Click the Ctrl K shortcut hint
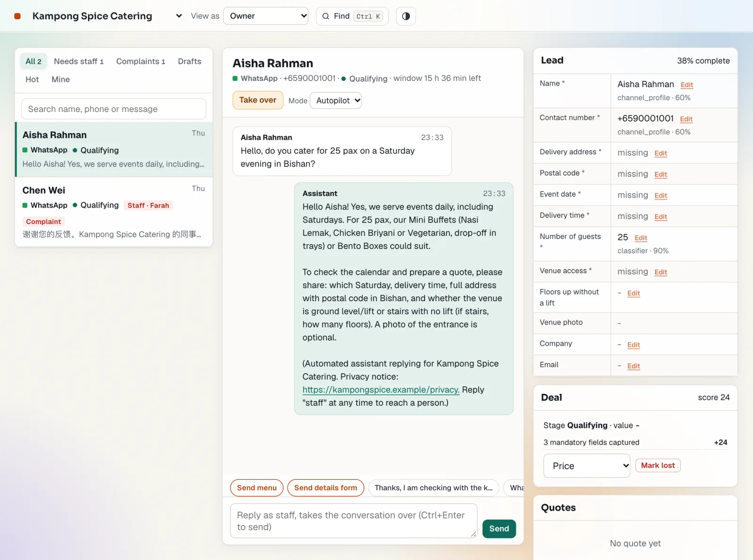The image size is (753, 560). 368,16
